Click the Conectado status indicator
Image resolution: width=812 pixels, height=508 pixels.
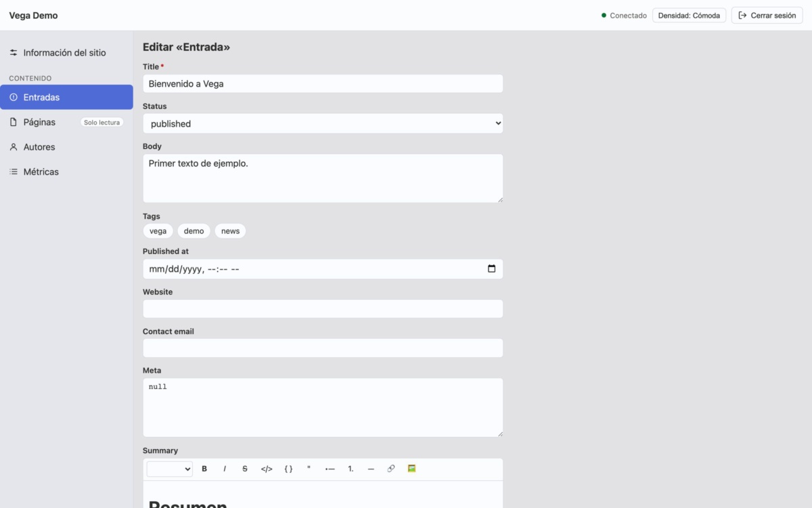pos(624,16)
